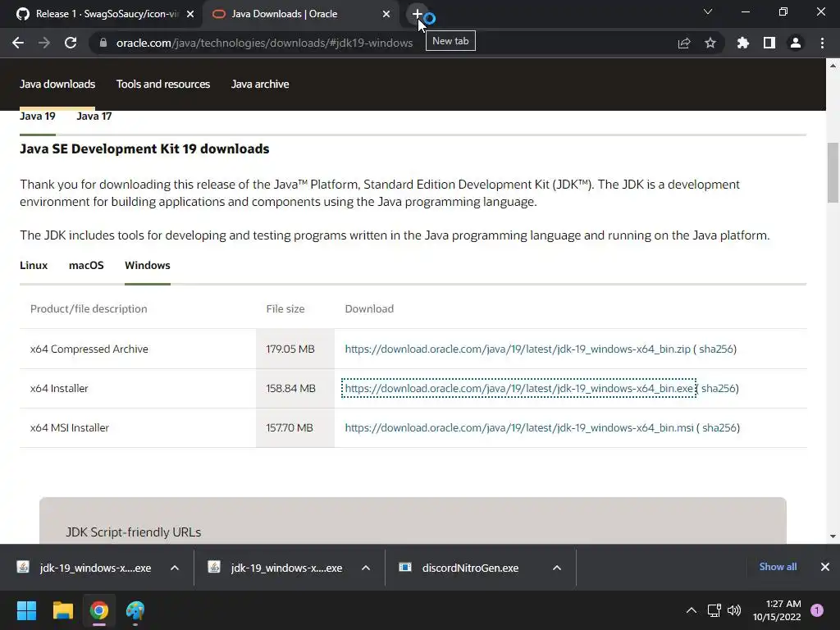This screenshot has width=840, height=630.
Task: Bookmark this tab with the star
Action: (x=710, y=43)
